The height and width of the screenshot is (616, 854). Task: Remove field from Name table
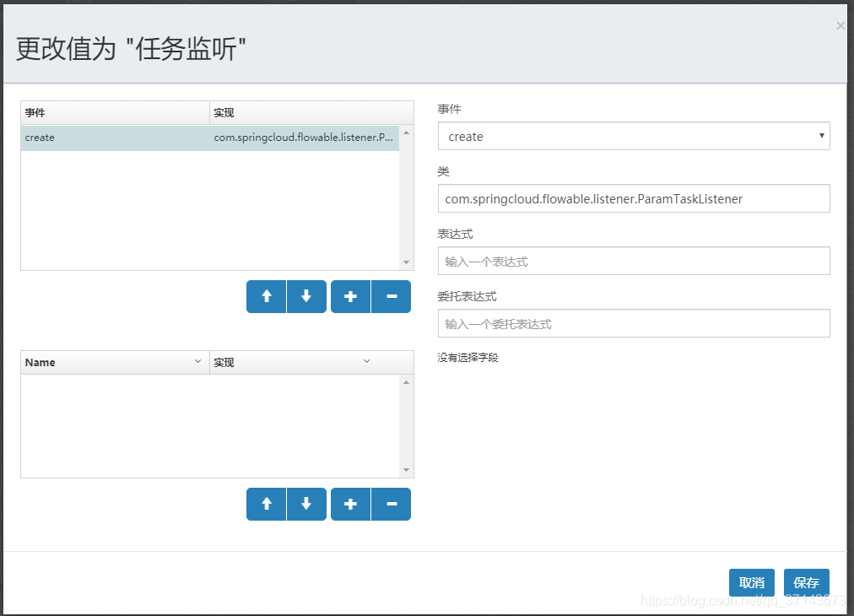391,504
